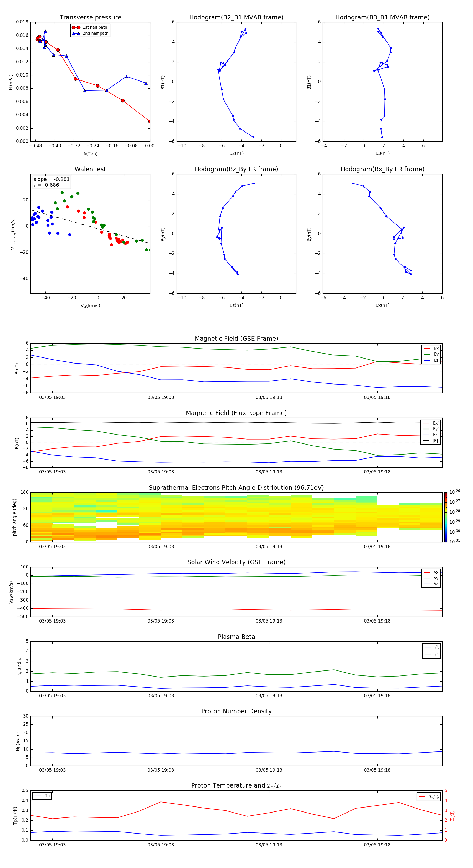Click the 'WalenTest' plot title
This screenshot has width=473, height=868.
pyautogui.click(x=90, y=169)
